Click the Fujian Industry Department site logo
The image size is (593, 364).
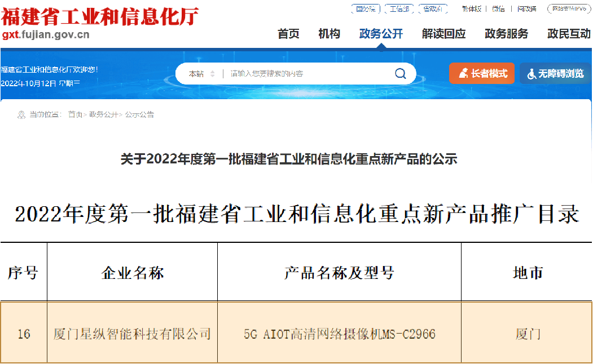[100, 23]
